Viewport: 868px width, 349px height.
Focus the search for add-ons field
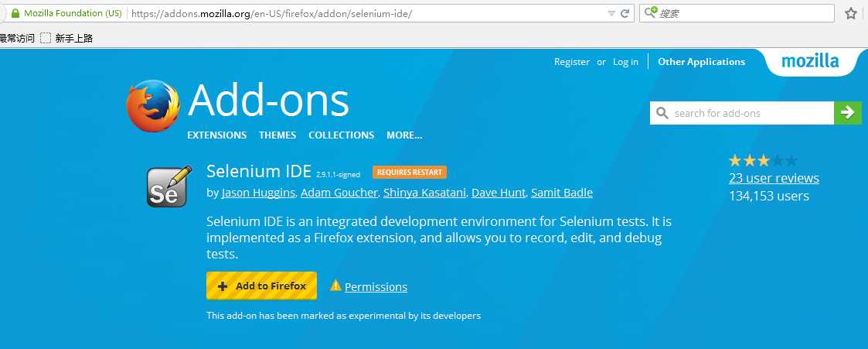tap(742, 113)
